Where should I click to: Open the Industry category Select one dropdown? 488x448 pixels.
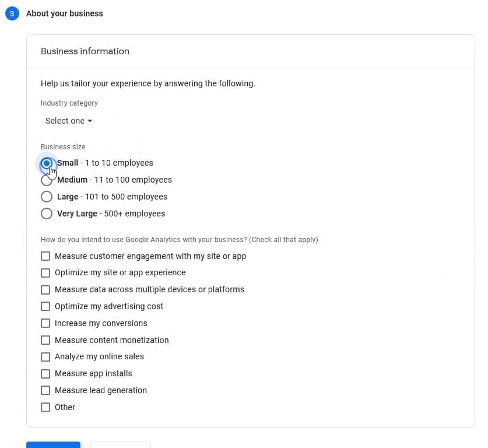coord(68,121)
